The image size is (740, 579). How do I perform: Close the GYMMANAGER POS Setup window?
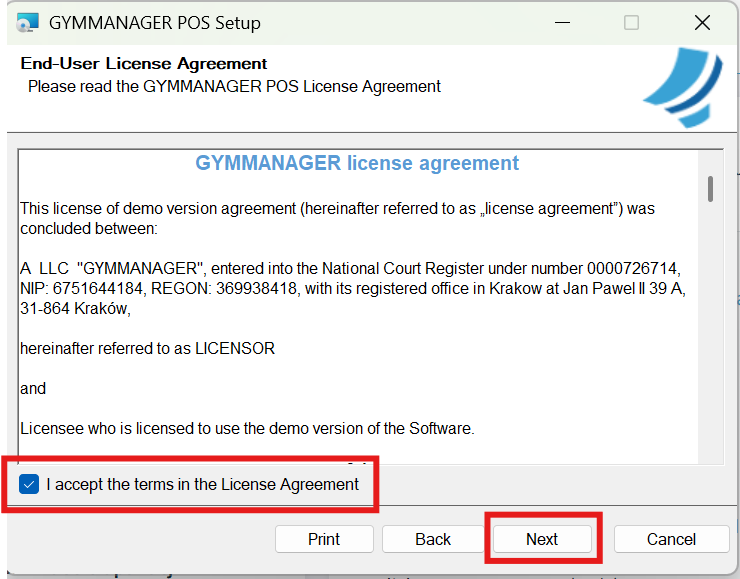pos(702,22)
